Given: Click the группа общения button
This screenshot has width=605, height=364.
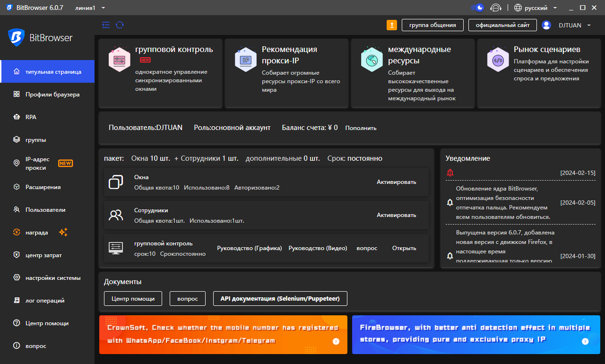Looking at the screenshot, I should [x=432, y=25].
